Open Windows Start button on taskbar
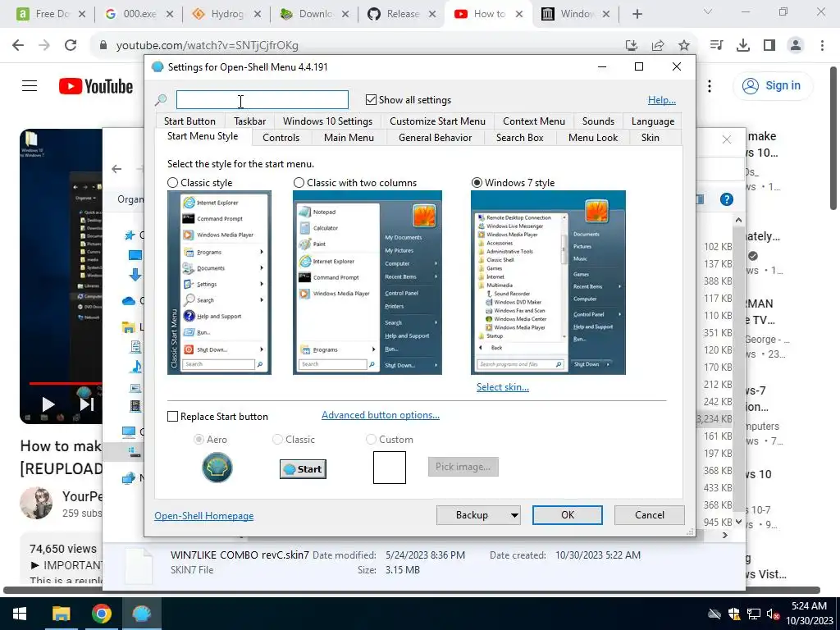Image resolution: width=840 pixels, height=630 pixels. click(x=21, y=614)
